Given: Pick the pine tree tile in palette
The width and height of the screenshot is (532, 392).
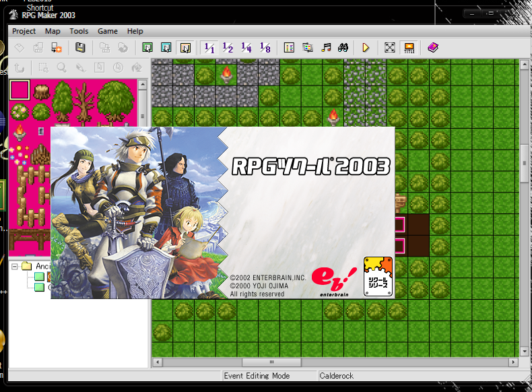Looking at the screenshot, I should 63,101.
